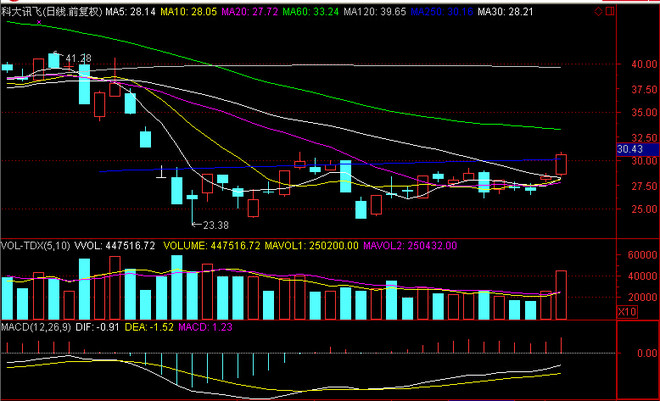Open the MACD(12,26,9) indicator title

pos(36,327)
